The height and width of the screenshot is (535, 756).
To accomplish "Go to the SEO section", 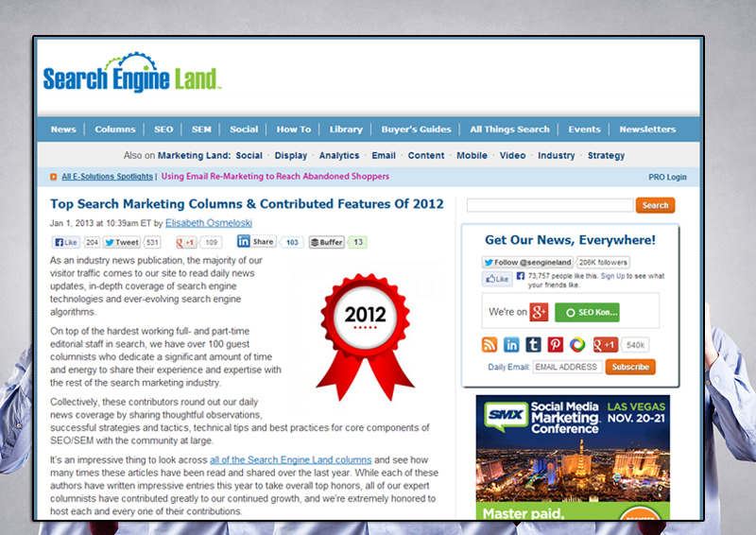I will pos(163,129).
